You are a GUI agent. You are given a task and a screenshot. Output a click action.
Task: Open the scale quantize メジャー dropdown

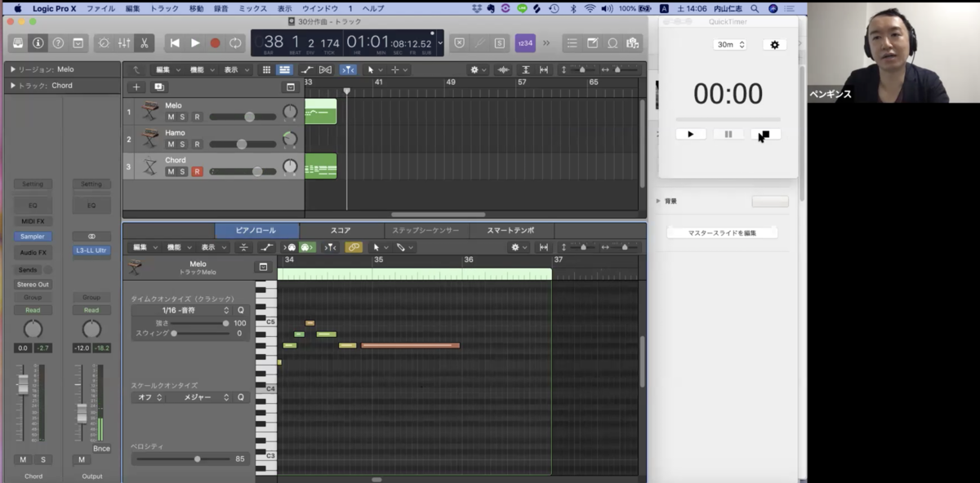coord(199,397)
